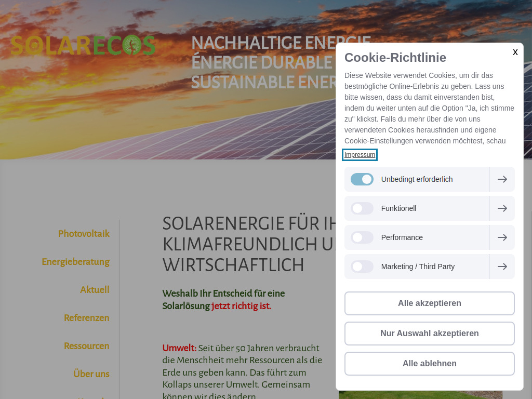
Task: Enable Marketing / Third Party cookies
Action: pos(362,266)
